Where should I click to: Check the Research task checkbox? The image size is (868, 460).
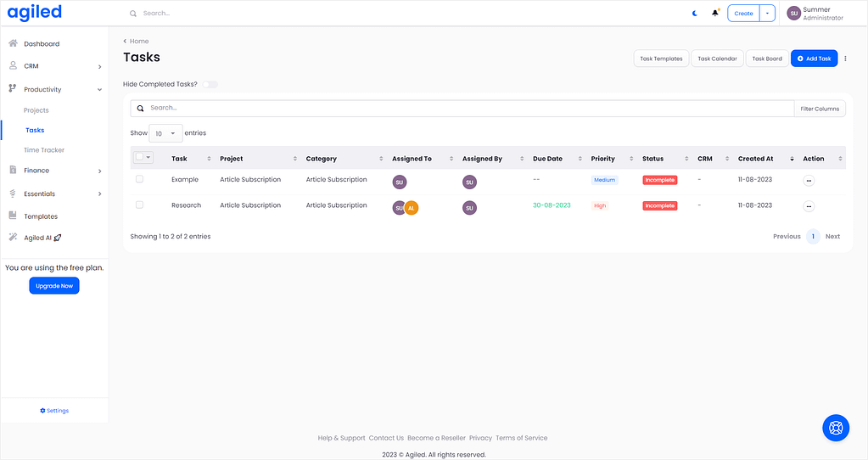coord(139,205)
